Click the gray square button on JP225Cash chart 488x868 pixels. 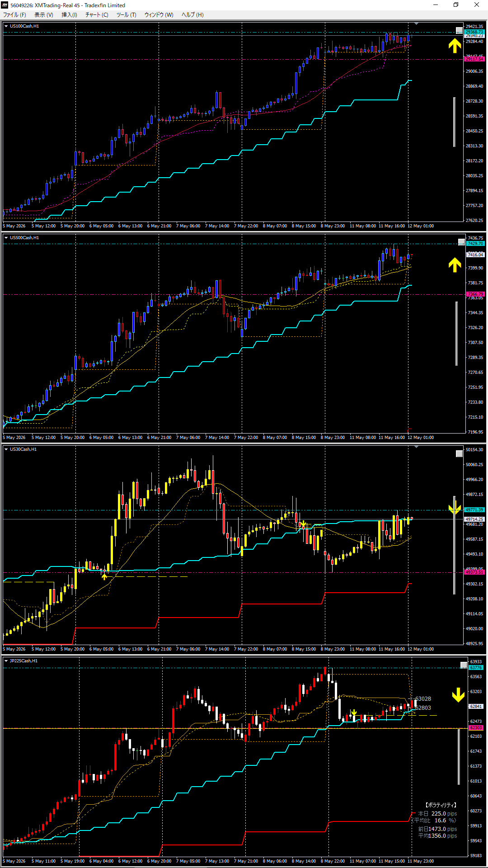[464, 665]
